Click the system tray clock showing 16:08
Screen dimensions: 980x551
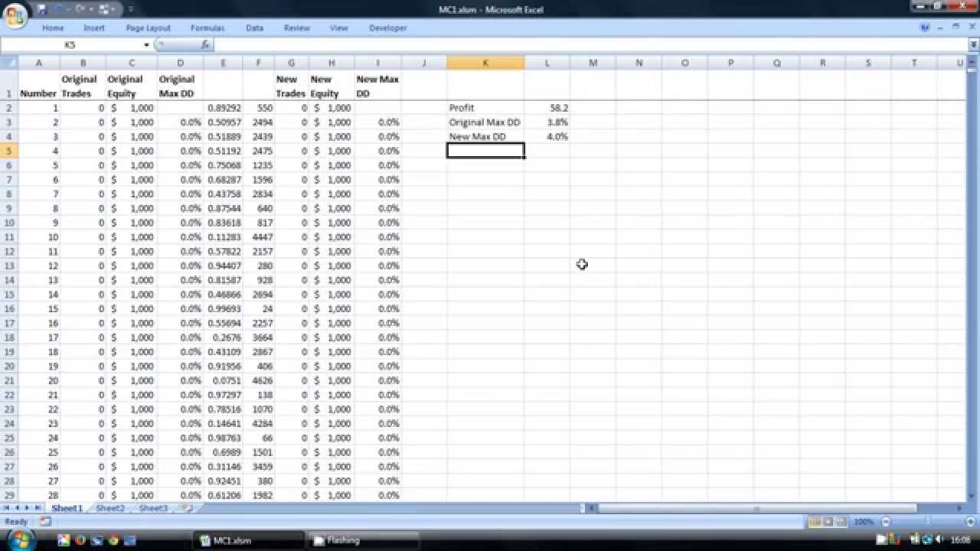961,540
